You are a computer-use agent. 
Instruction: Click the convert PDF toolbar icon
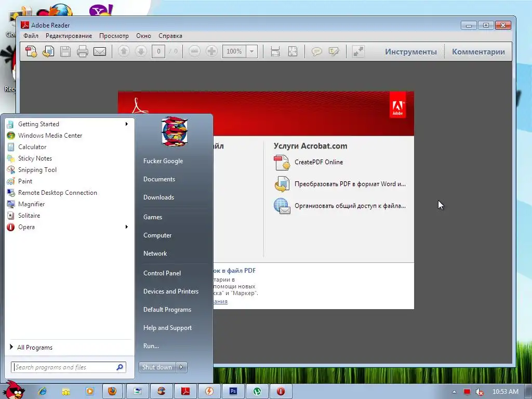point(48,51)
